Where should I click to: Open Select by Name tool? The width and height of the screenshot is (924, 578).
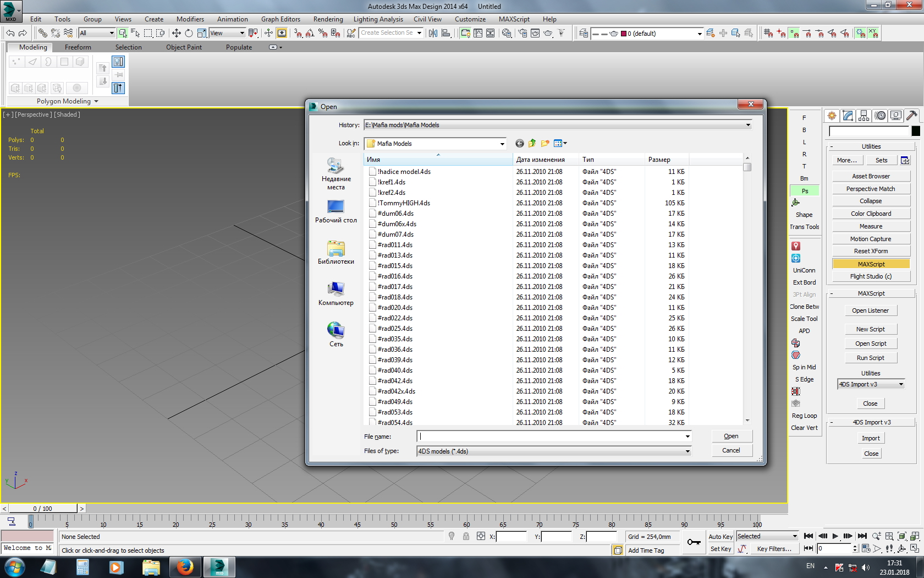pyautogui.click(x=135, y=33)
